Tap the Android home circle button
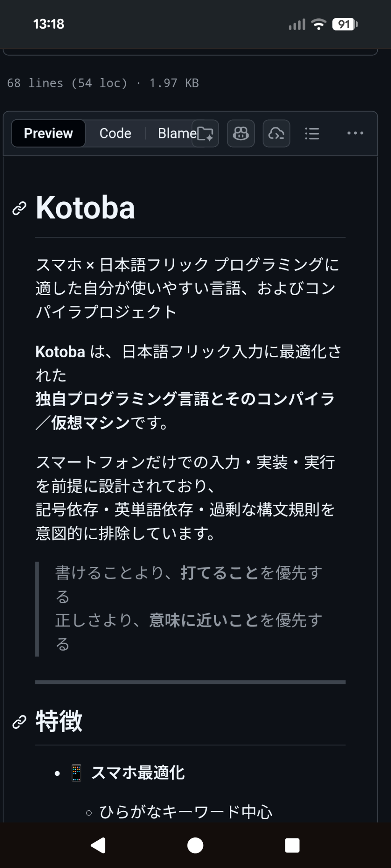Image resolution: width=391 pixels, height=868 pixels. tap(195, 845)
